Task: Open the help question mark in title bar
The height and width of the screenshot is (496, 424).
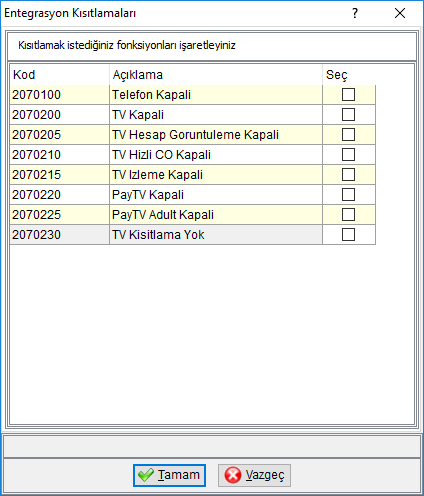Action: point(355,13)
